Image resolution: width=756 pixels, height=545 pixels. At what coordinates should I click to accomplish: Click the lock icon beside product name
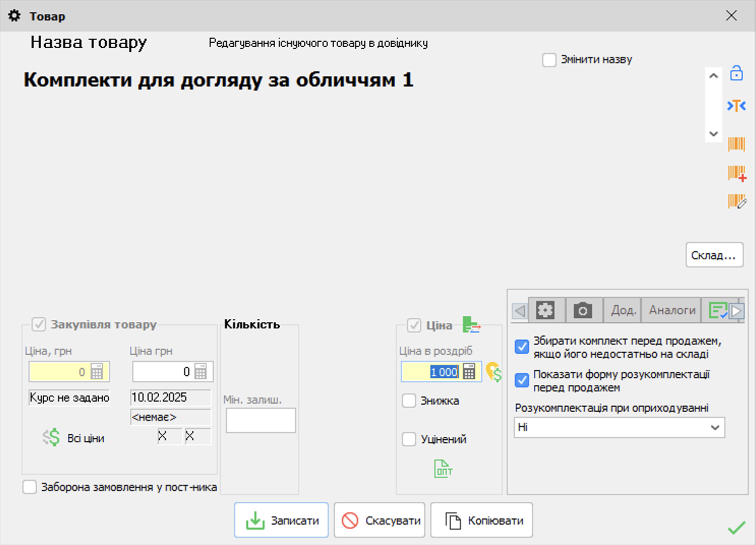click(x=736, y=74)
